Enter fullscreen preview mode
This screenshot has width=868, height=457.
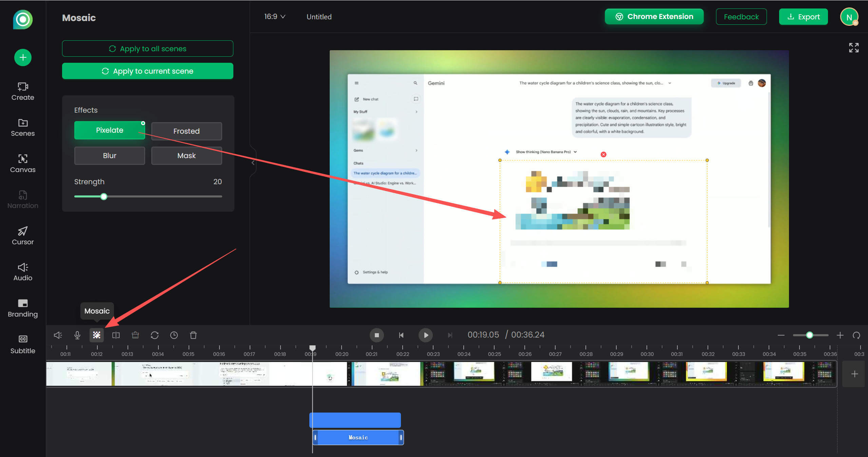pyautogui.click(x=854, y=48)
